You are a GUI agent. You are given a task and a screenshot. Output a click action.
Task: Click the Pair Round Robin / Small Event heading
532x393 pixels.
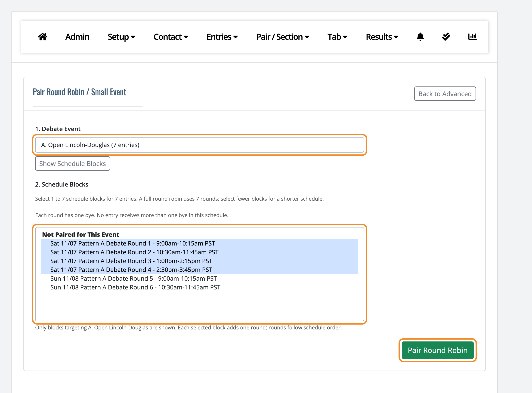pos(80,92)
